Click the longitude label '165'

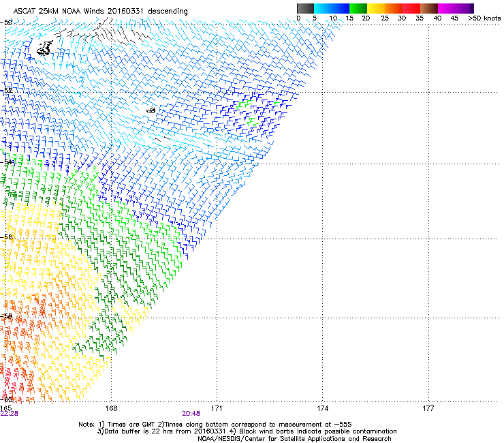click(5, 408)
